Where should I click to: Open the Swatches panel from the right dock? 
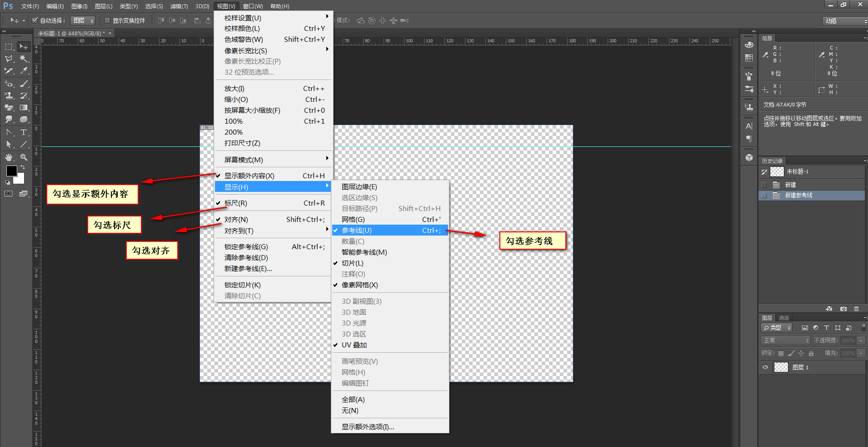(x=749, y=58)
